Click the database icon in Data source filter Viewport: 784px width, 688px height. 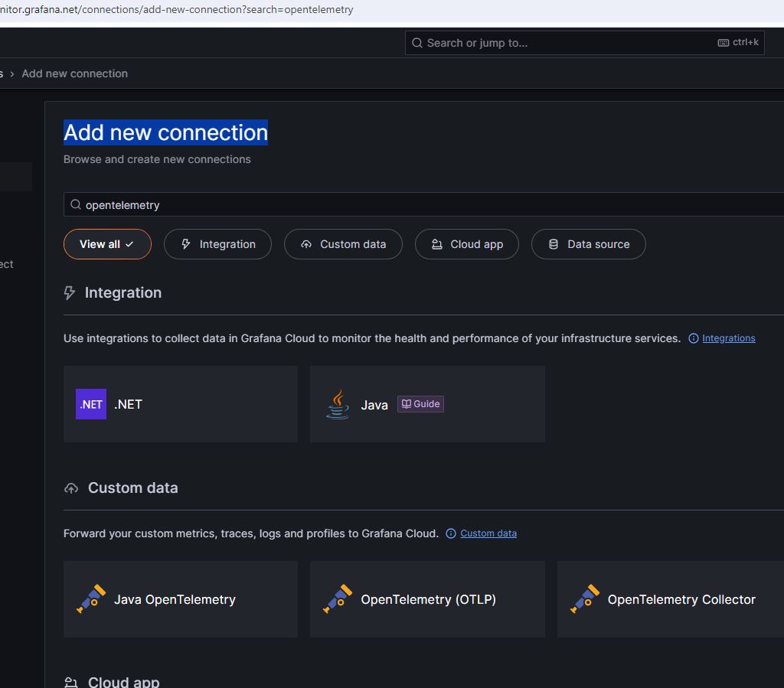pos(554,244)
